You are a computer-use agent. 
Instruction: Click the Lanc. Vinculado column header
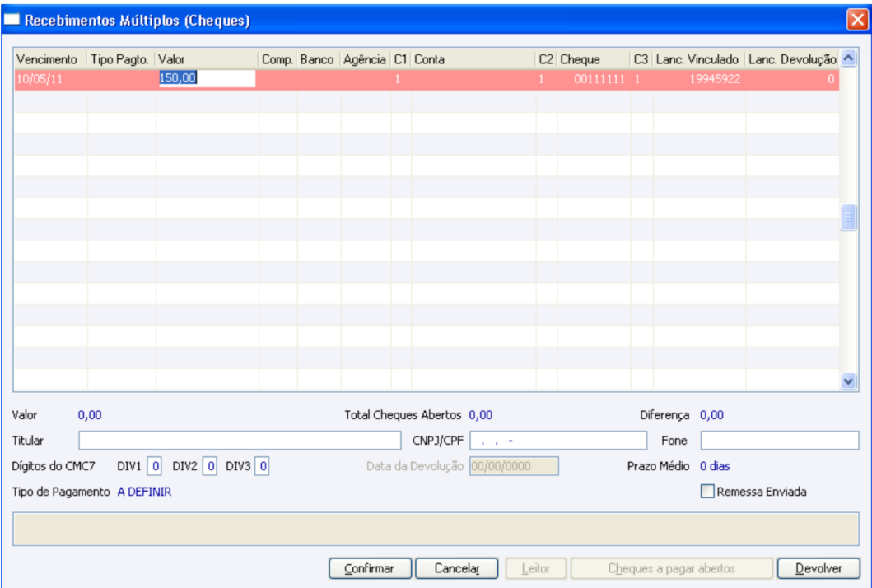coord(699,59)
